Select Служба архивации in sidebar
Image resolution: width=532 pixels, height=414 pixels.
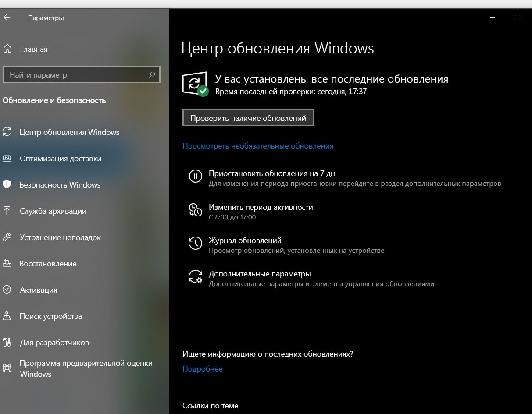53,211
